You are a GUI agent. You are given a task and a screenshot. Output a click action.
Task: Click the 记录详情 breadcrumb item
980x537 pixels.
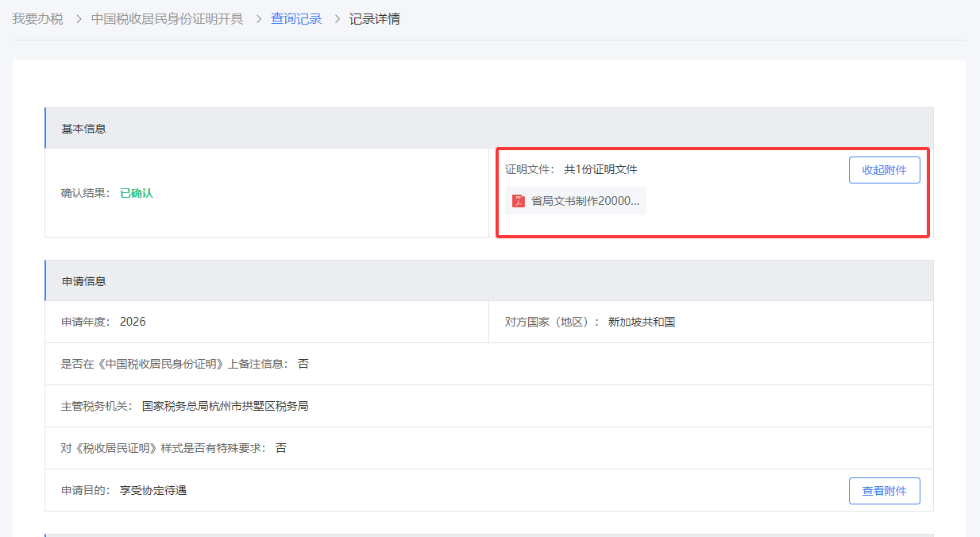(x=375, y=17)
